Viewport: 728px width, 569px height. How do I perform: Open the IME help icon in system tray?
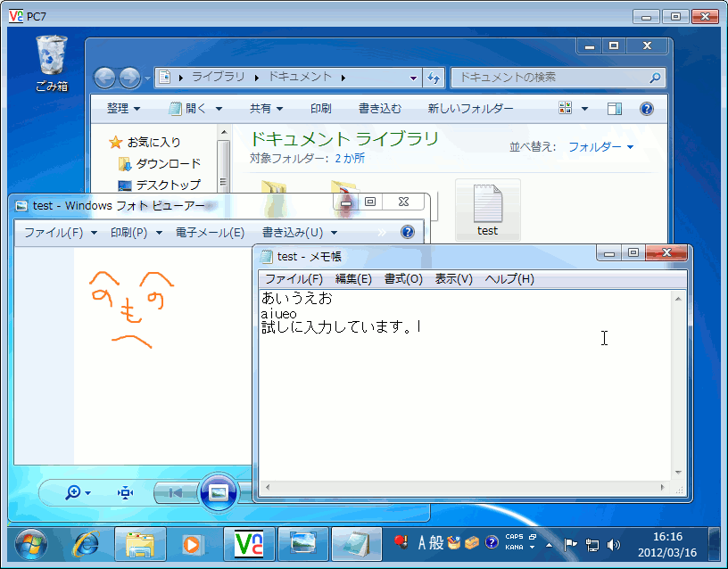coord(491,542)
